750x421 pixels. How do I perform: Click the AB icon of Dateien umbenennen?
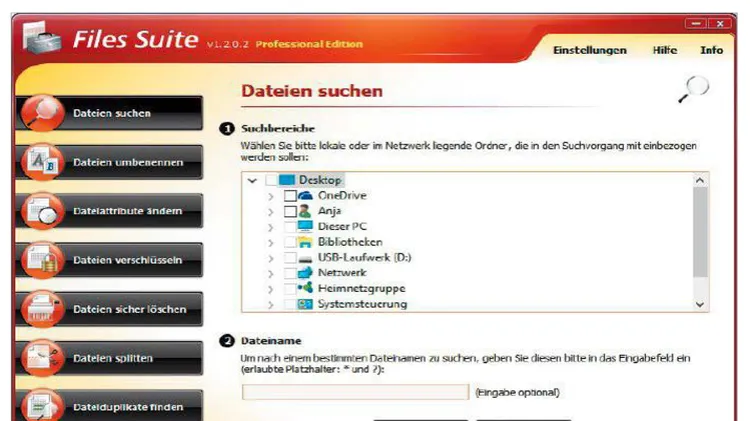(42, 162)
